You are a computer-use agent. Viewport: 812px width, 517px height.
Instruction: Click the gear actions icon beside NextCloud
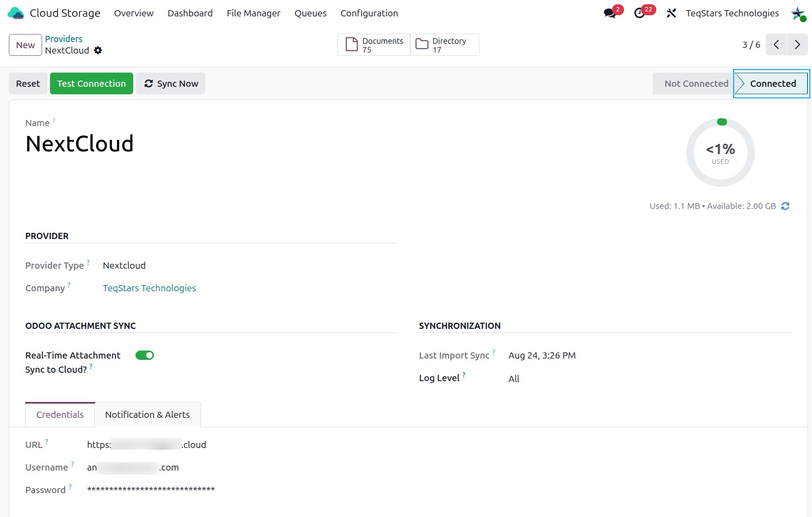98,50
